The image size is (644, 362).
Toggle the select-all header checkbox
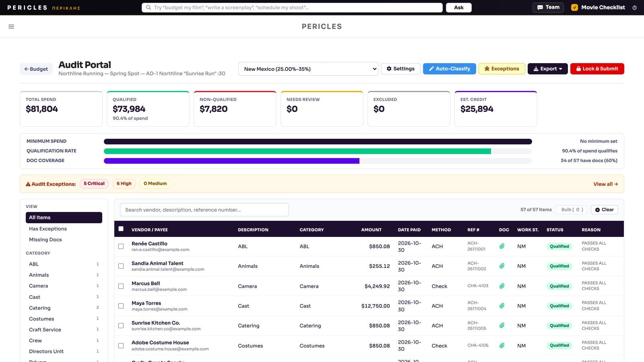click(x=121, y=229)
